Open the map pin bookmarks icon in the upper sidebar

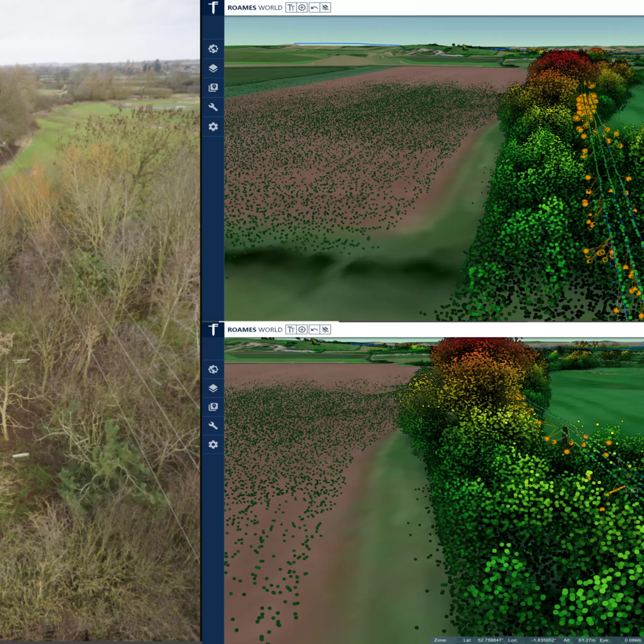[213, 88]
